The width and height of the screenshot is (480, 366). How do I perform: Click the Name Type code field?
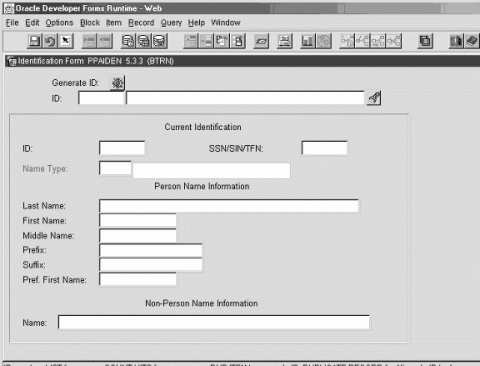tap(115, 168)
